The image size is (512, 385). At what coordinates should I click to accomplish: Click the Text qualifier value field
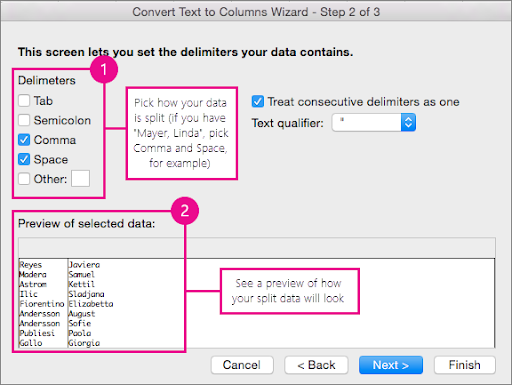[367, 123]
